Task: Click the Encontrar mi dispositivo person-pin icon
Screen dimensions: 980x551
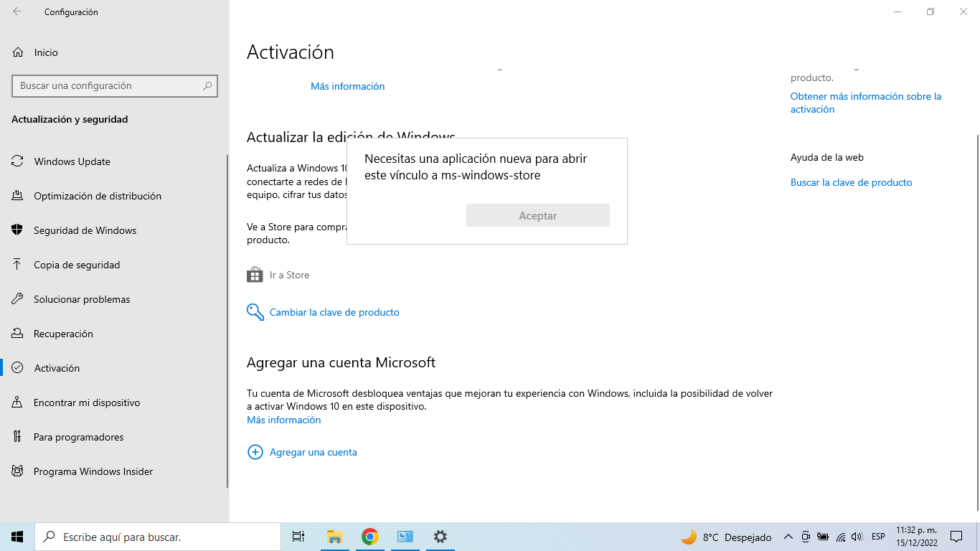Action: coord(17,402)
